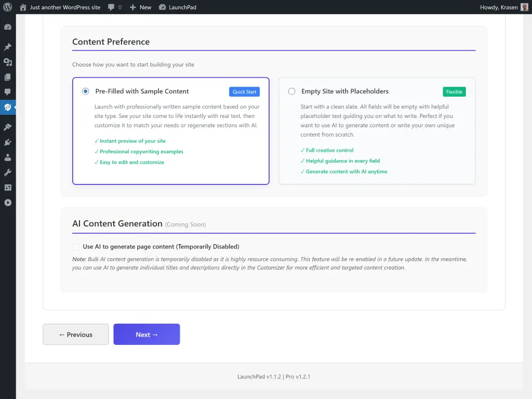532x399 pixels.
Task: Open the Tools wrench icon in sidebar
Action: pyautogui.click(x=8, y=171)
